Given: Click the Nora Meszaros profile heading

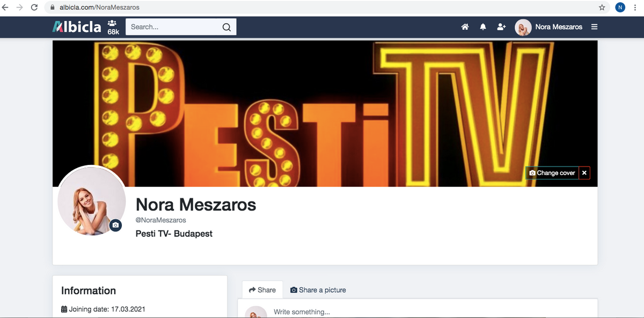Looking at the screenshot, I should click(196, 204).
